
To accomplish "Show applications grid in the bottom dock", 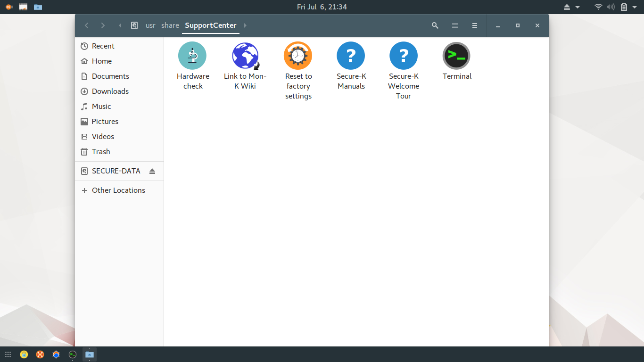I will click(8, 354).
